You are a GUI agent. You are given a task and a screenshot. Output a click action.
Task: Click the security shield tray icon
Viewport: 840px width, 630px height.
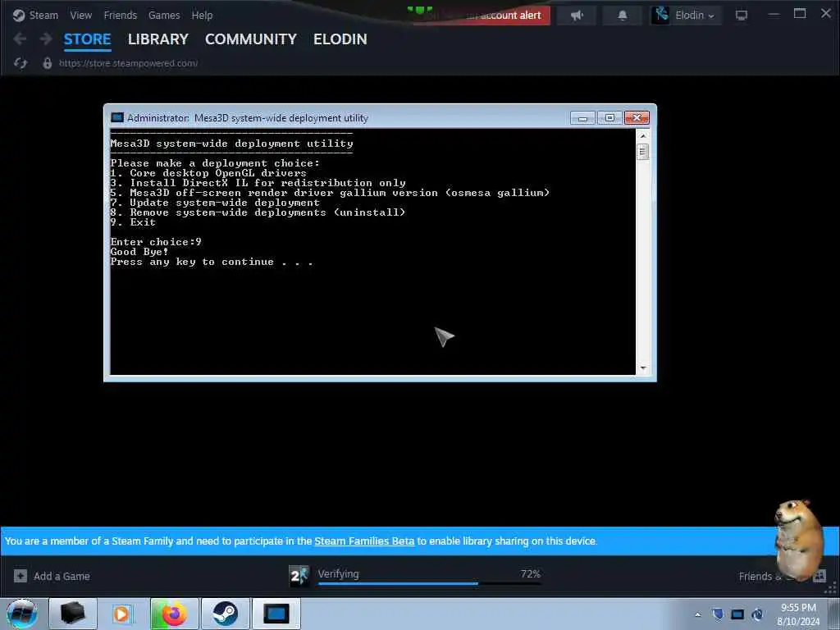pos(718,614)
